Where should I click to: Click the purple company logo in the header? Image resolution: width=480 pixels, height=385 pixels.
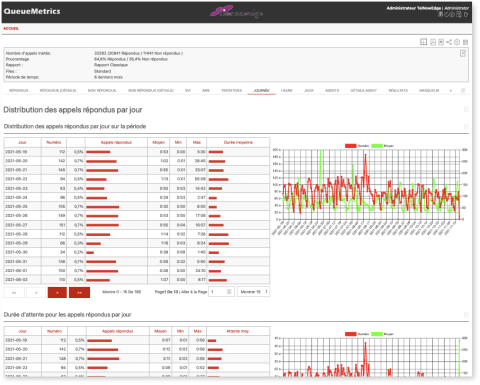tap(236, 12)
